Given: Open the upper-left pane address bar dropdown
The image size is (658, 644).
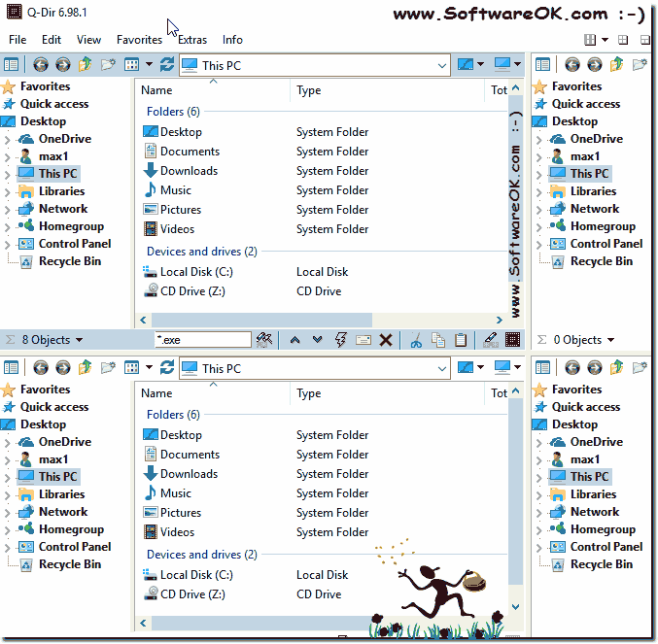Looking at the screenshot, I should (x=441, y=66).
